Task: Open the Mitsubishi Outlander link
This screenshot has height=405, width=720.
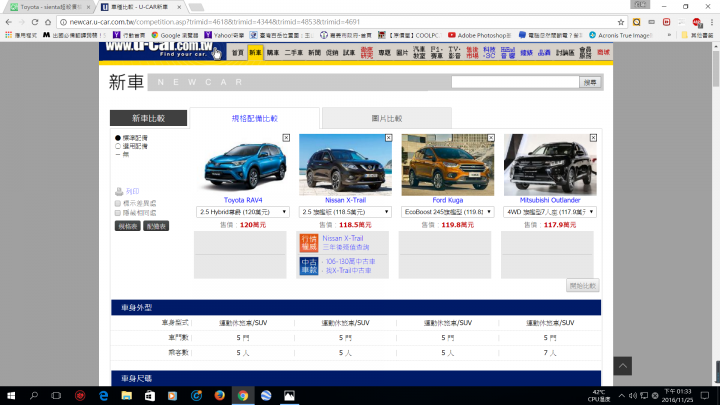Action: [550, 200]
